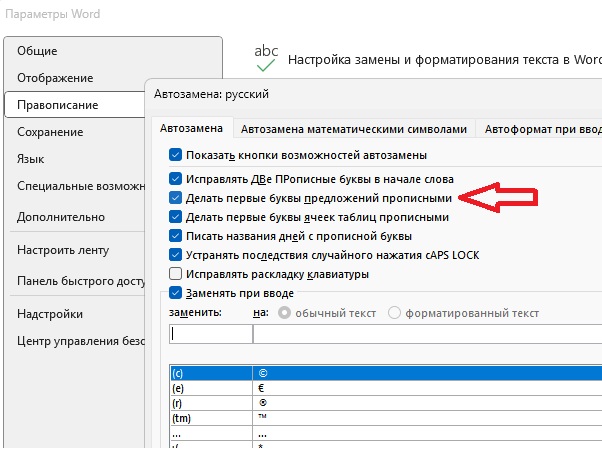The width and height of the screenshot is (602, 450).
Task: Select the '(c)' autocorrect entry row
Action: click(386, 373)
